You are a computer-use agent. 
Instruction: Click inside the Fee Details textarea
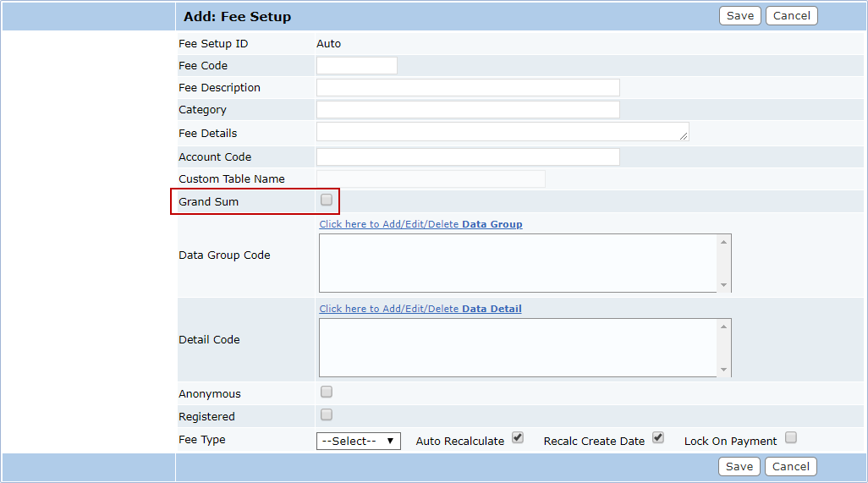pos(502,132)
